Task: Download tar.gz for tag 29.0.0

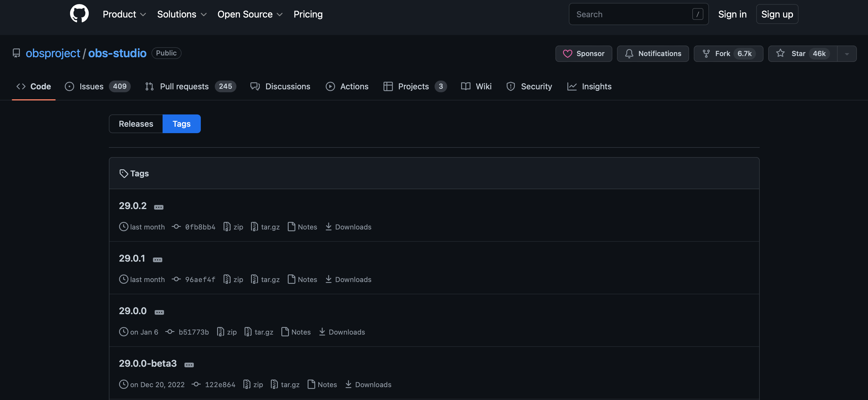Action: (x=259, y=332)
